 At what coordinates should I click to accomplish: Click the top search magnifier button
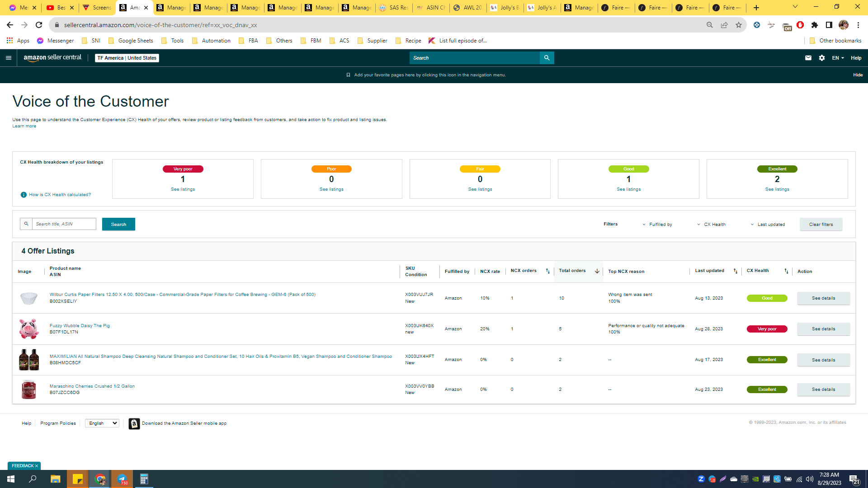tap(547, 58)
